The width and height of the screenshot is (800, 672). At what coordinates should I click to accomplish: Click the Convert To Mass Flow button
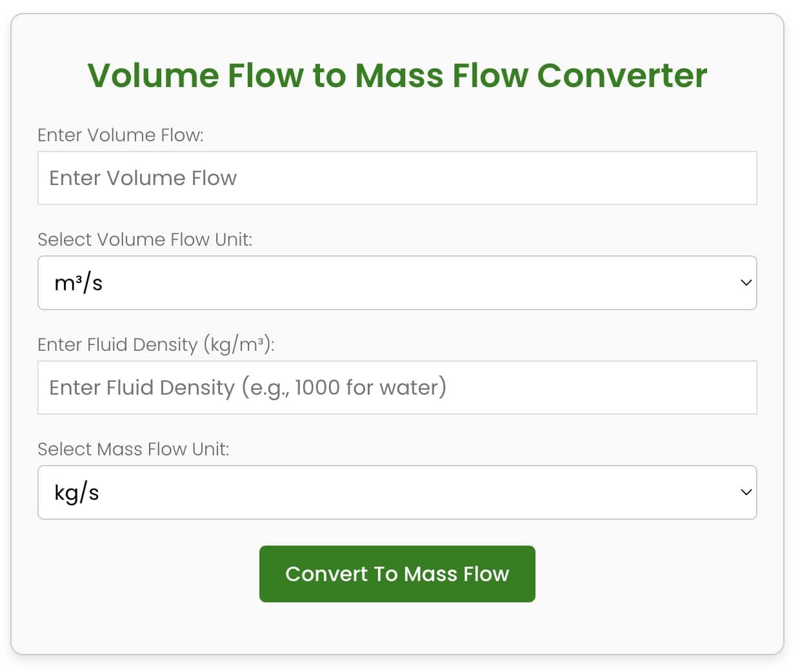coord(397,573)
